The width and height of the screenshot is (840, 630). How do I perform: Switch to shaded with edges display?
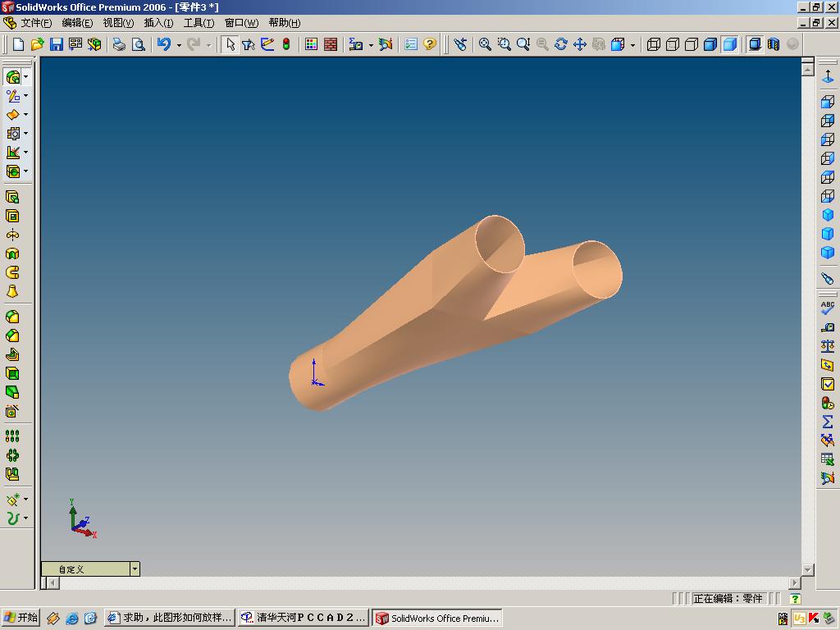point(710,44)
